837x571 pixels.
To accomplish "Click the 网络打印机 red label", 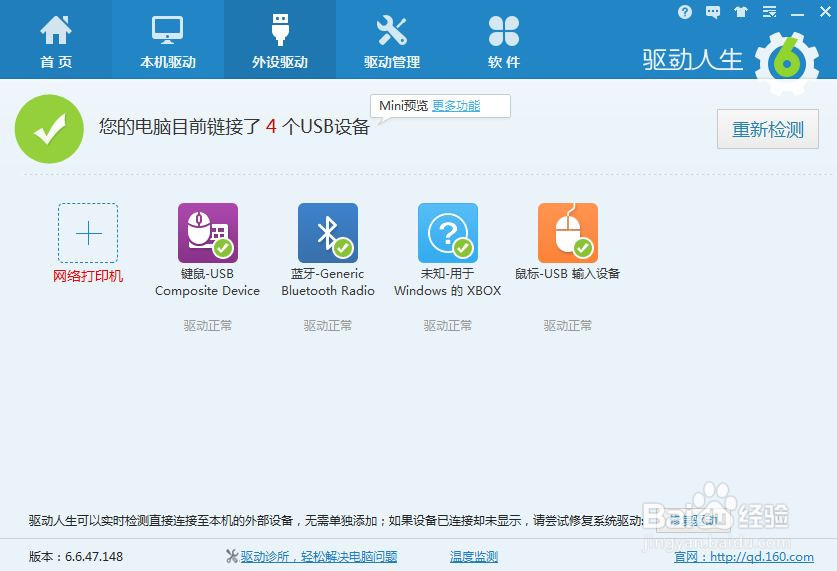I will (88, 276).
